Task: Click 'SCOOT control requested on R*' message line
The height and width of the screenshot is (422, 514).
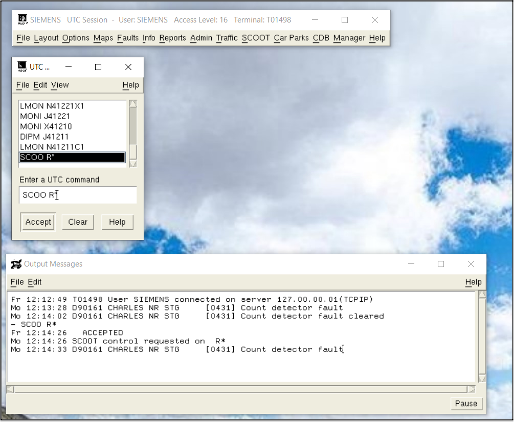Action: pos(118,341)
